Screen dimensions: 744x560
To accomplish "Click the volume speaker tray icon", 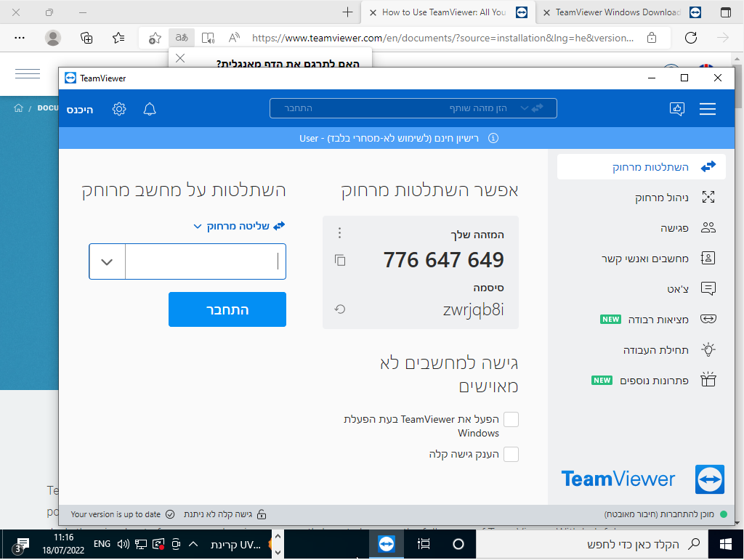I will 123,544.
